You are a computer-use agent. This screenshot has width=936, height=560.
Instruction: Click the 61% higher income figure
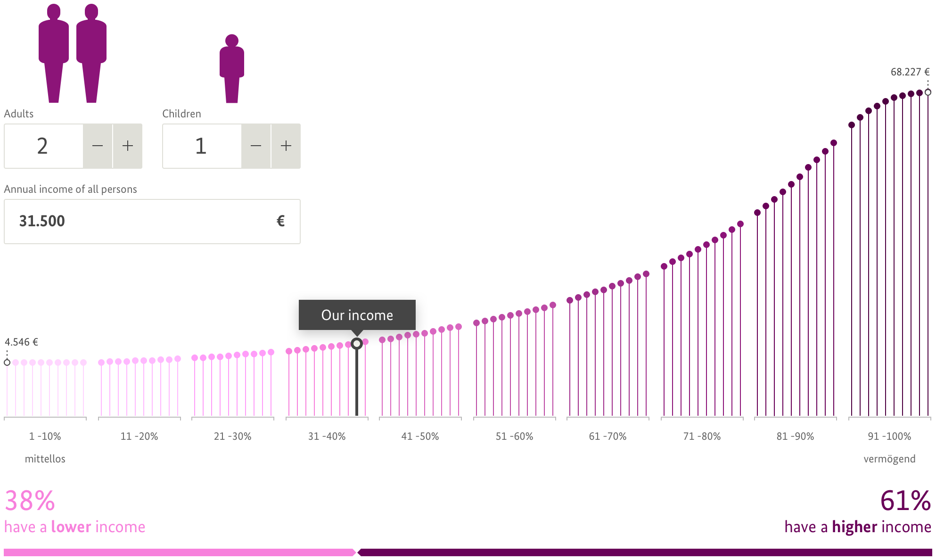pos(905,501)
